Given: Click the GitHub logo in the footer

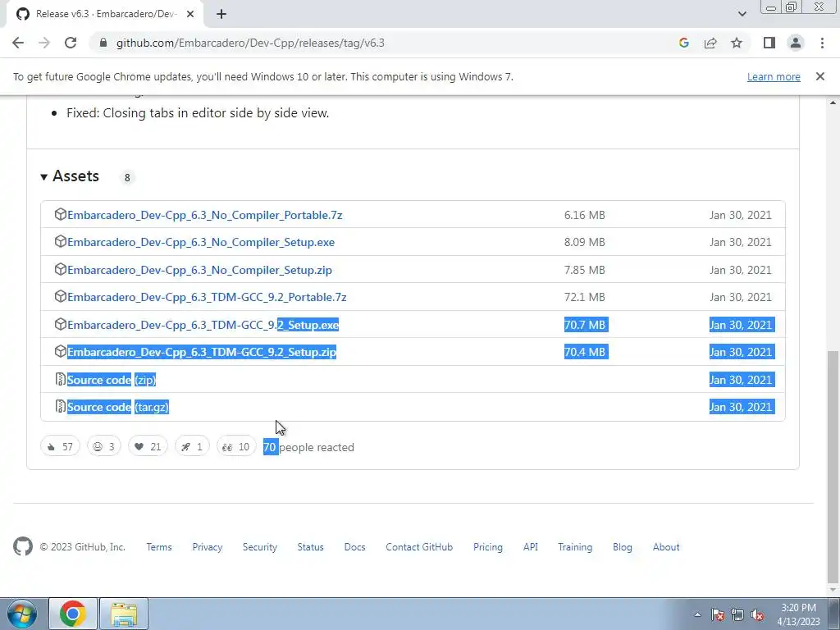Looking at the screenshot, I should click(23, 547).
